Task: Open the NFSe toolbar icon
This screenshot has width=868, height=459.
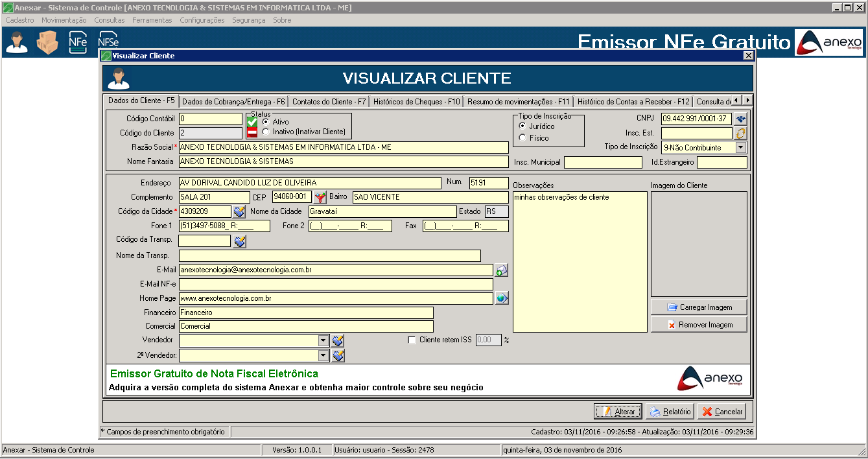Action: pos(108,40)
